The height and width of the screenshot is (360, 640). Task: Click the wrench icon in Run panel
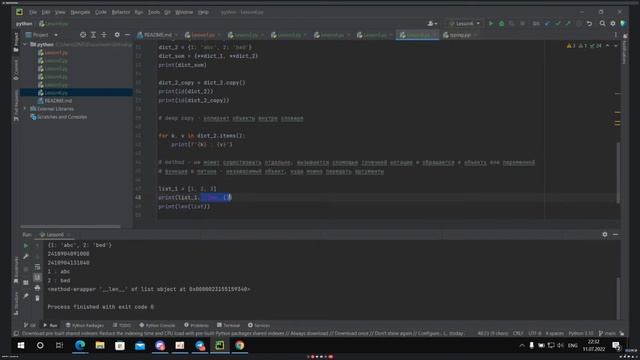click(26, 256)
